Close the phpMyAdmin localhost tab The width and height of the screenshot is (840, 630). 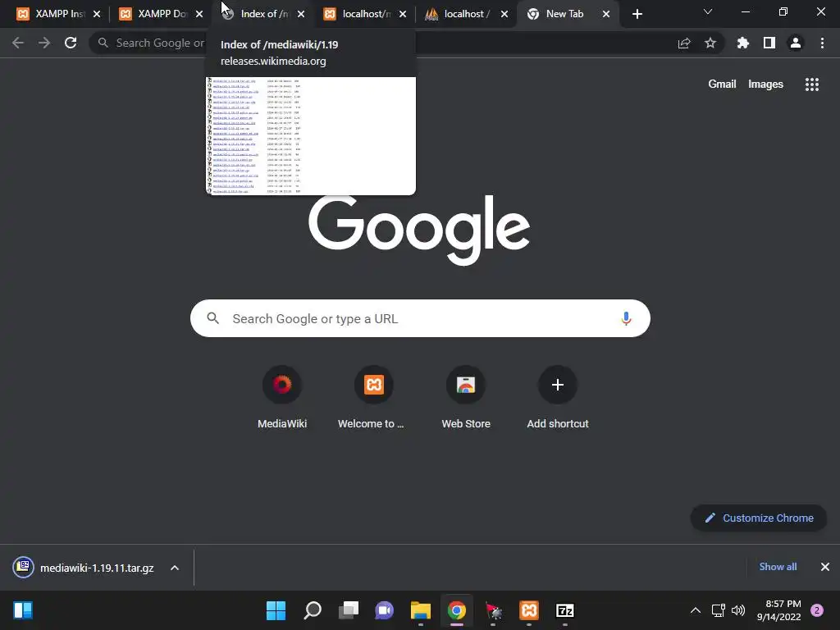(x=504, y=14)
